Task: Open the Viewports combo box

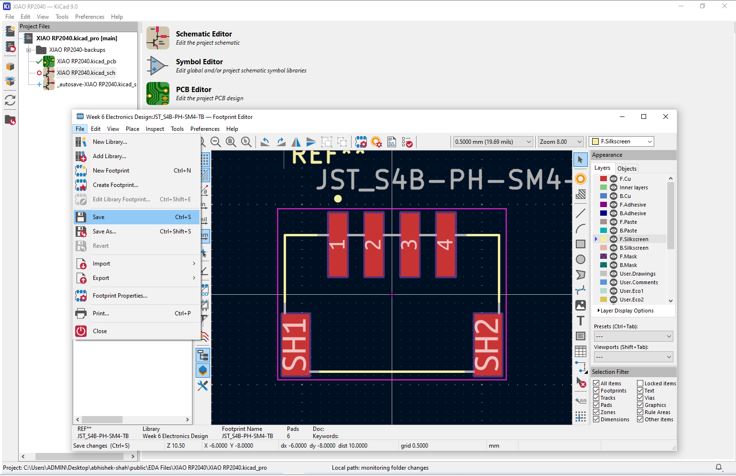Action: (x=633, y=357)
